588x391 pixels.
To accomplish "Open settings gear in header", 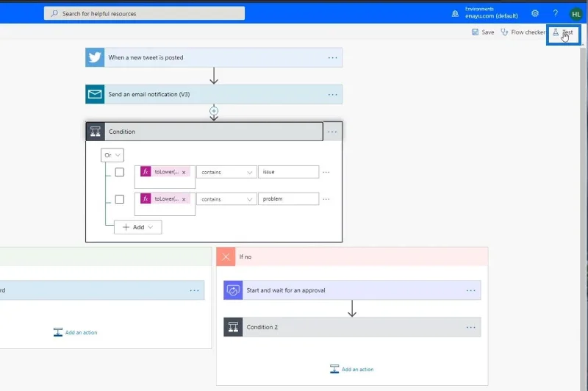I will pyautogui.click(x=535, y=13).
